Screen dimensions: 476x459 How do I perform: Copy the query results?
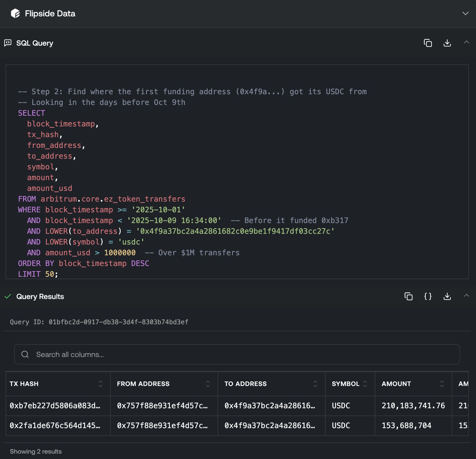408,296
